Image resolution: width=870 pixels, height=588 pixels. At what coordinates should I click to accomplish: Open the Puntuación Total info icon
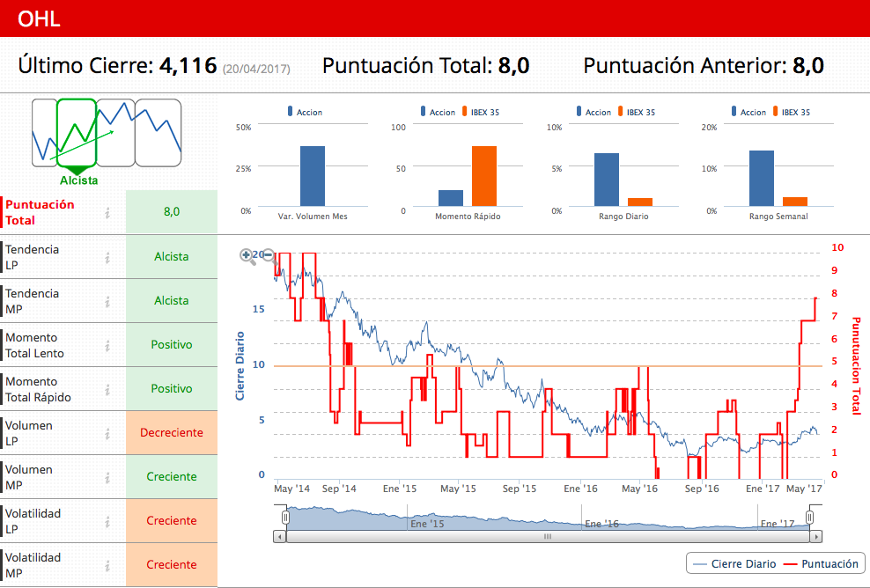(x=107, y=212)
